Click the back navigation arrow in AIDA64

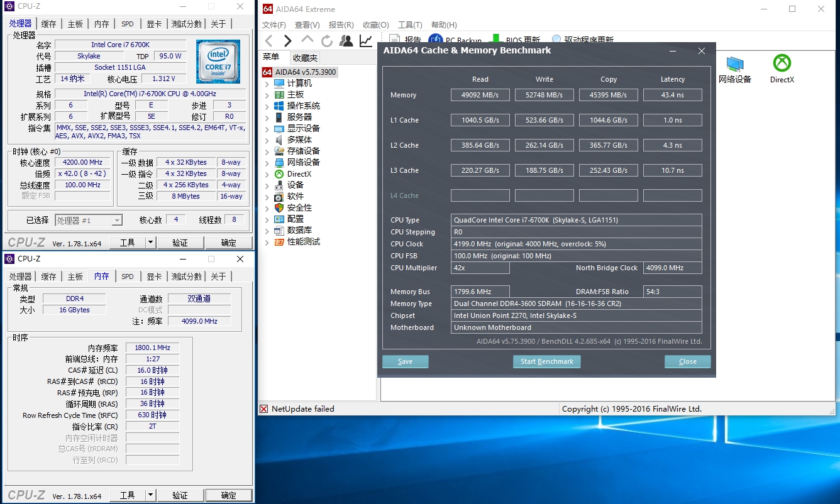pos(268,41)
